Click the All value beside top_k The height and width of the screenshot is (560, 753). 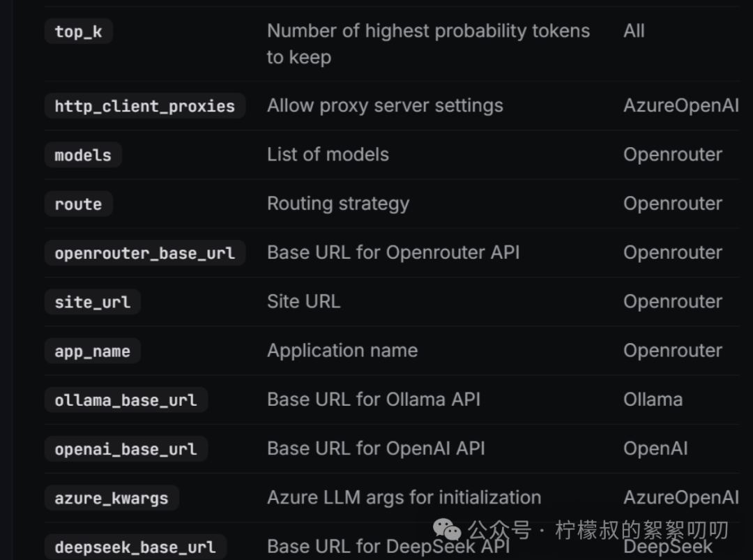click(x=633, y=31)
